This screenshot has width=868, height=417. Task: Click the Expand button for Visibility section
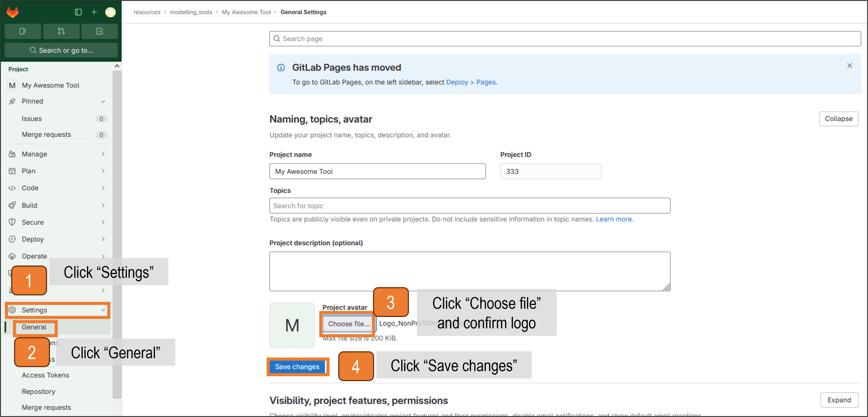839,400
